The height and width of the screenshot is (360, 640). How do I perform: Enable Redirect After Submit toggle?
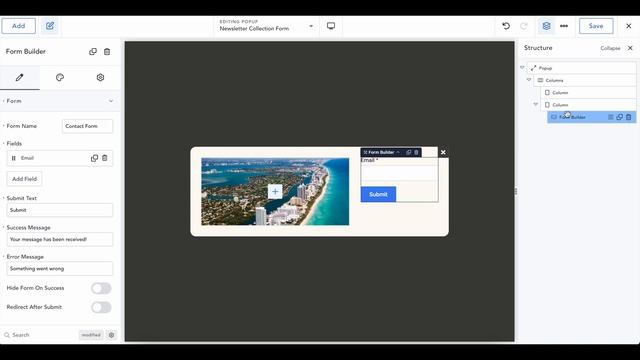101,307
